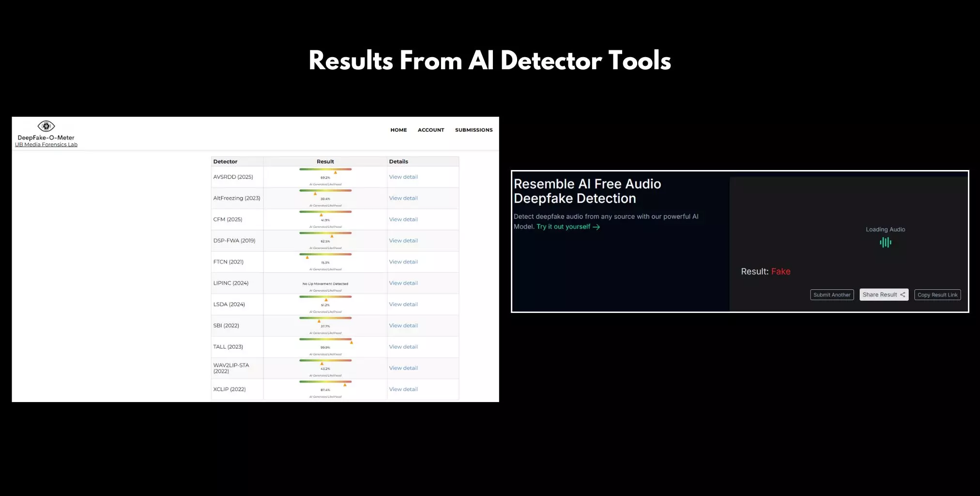
Task: Click the red Fake result text
Action: pos(781,272)
